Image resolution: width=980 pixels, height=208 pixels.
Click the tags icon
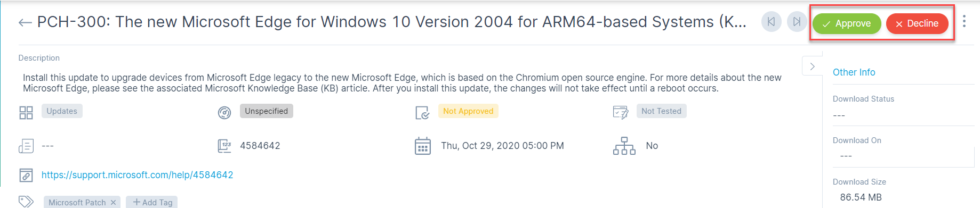(26, 202)
